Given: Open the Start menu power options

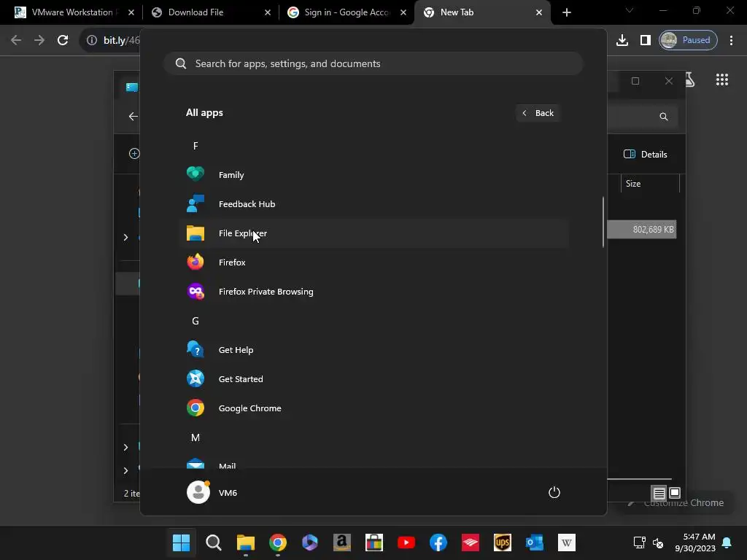Looking at the screenshot, I should [554, 492].
